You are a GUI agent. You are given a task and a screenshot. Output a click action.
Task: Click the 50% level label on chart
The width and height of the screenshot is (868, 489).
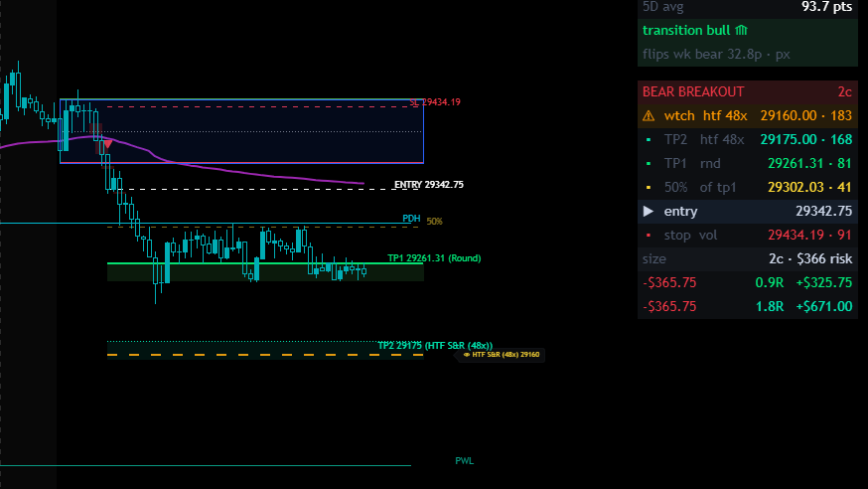click(x=435, y=222)
